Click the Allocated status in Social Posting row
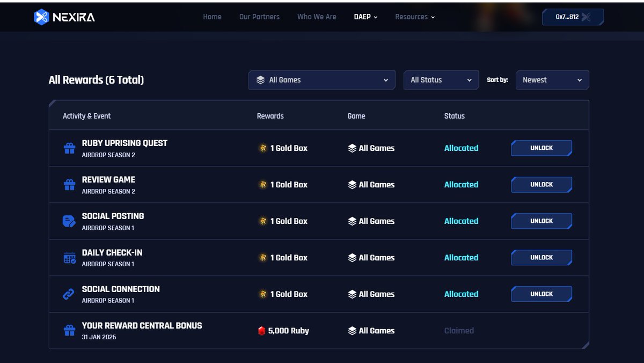 [x=461, y=221]
